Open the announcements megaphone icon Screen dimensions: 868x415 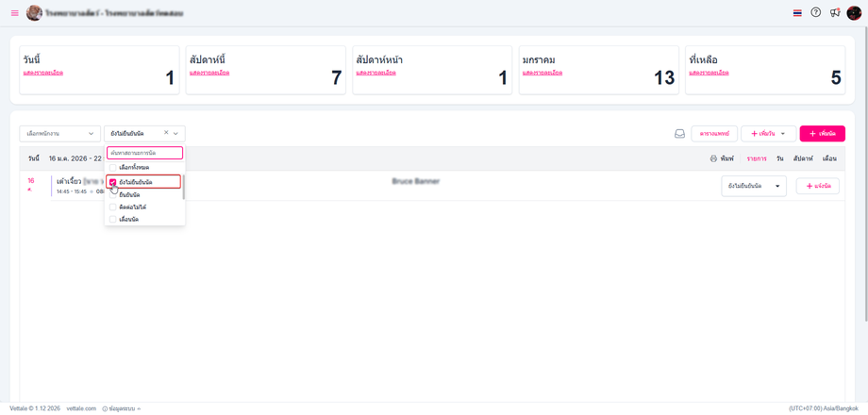coord(835,12)
